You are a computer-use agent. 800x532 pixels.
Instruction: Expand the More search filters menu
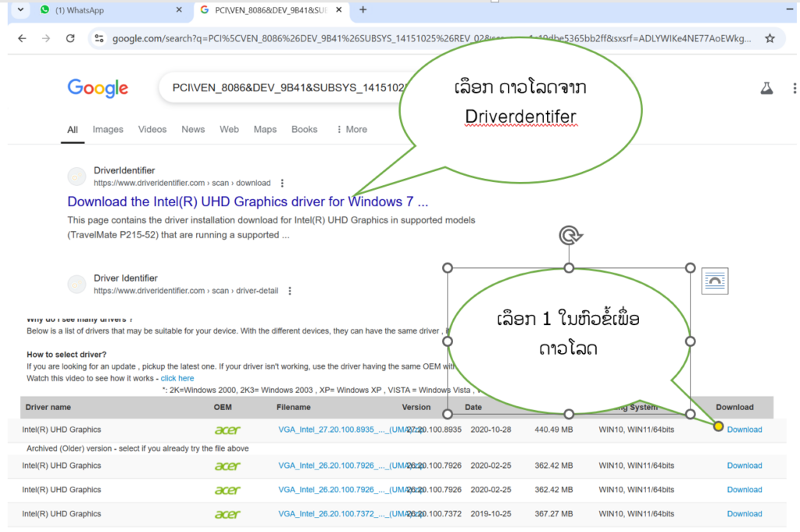coord(352,129)
